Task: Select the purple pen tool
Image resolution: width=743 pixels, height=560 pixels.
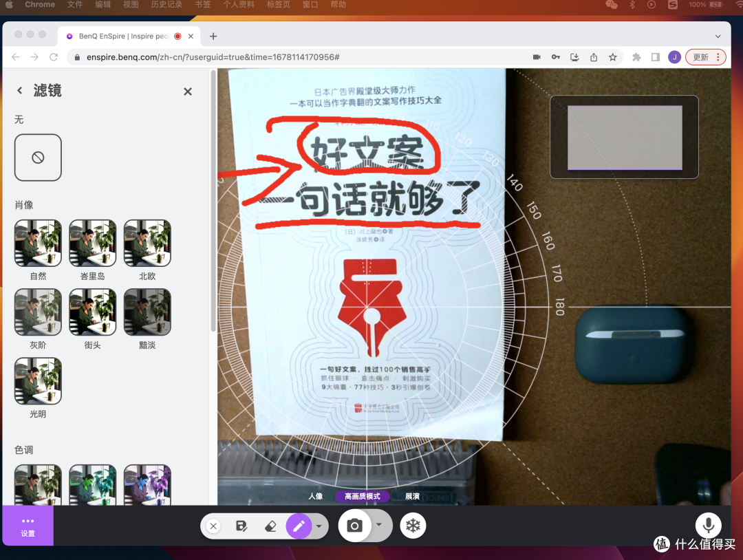Action: tap(299, 526)
